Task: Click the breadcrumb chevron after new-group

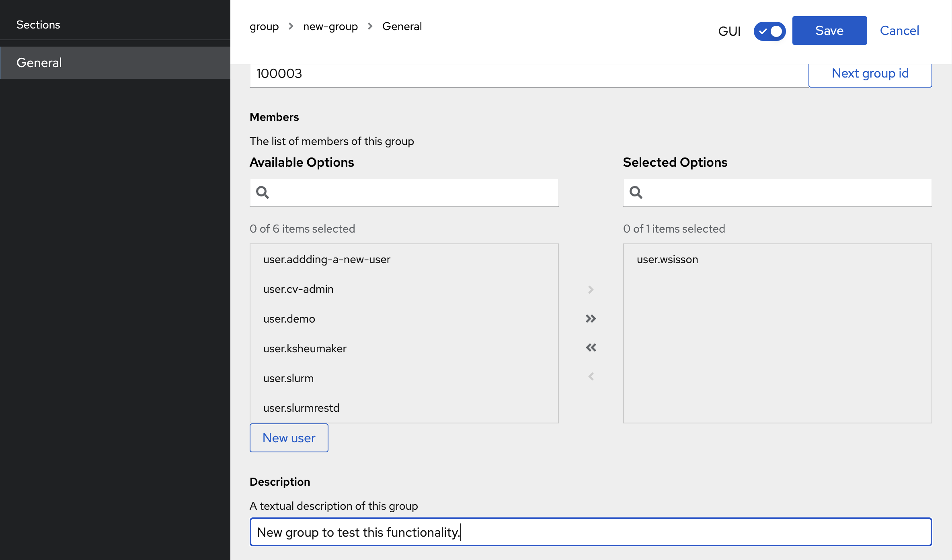Action: pos(370,27)
